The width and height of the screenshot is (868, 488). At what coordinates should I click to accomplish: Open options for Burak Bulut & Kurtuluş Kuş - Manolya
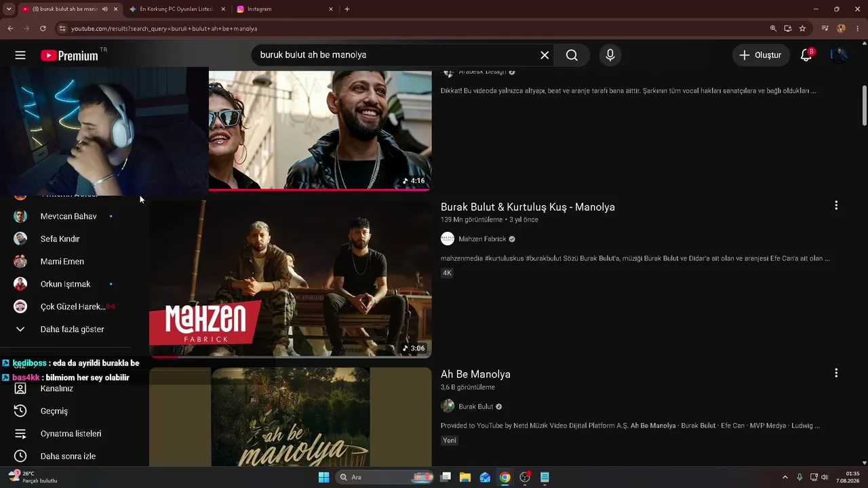pos(836,205)
